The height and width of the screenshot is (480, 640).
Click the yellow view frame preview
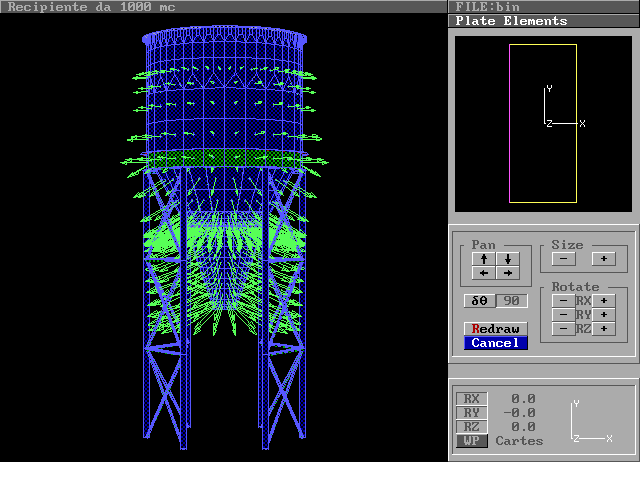[543, 123]
